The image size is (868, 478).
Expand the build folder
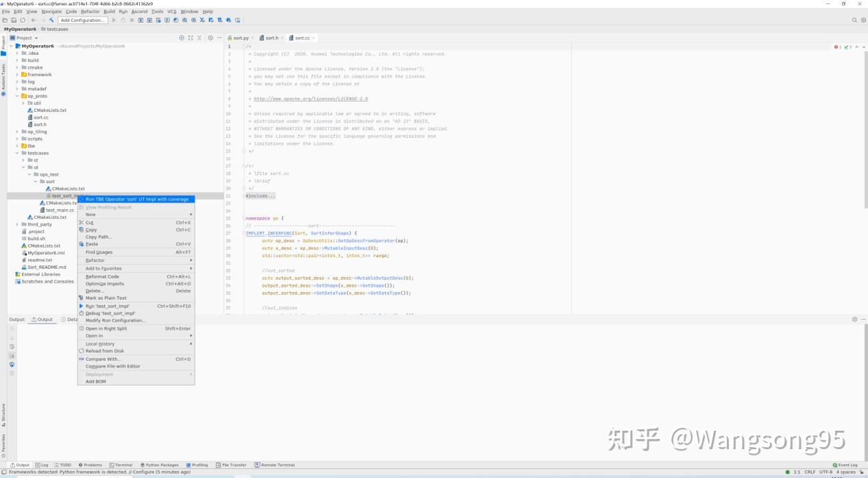[x=17, y=60]
